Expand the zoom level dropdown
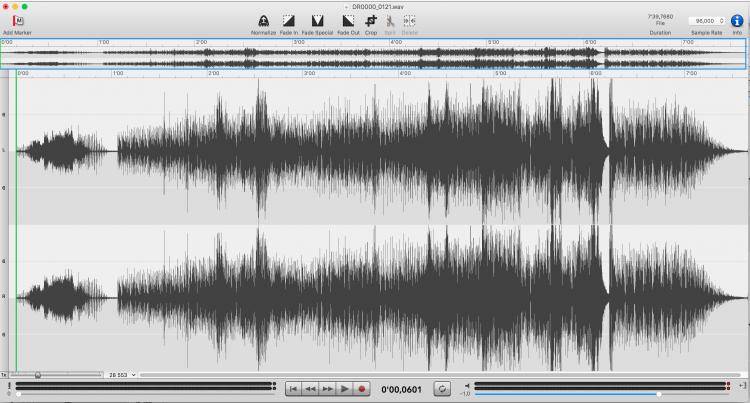 [x=121, y=374]
